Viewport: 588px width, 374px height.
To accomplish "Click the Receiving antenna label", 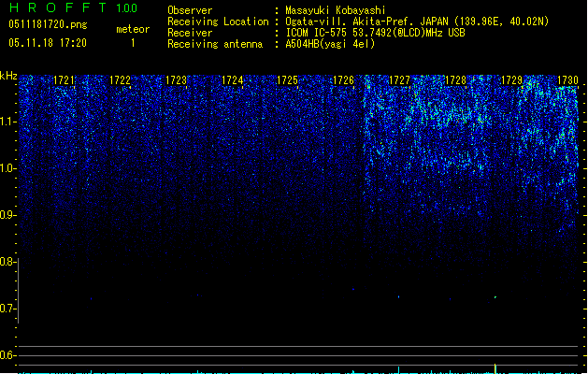I will [x=215, y=44].
